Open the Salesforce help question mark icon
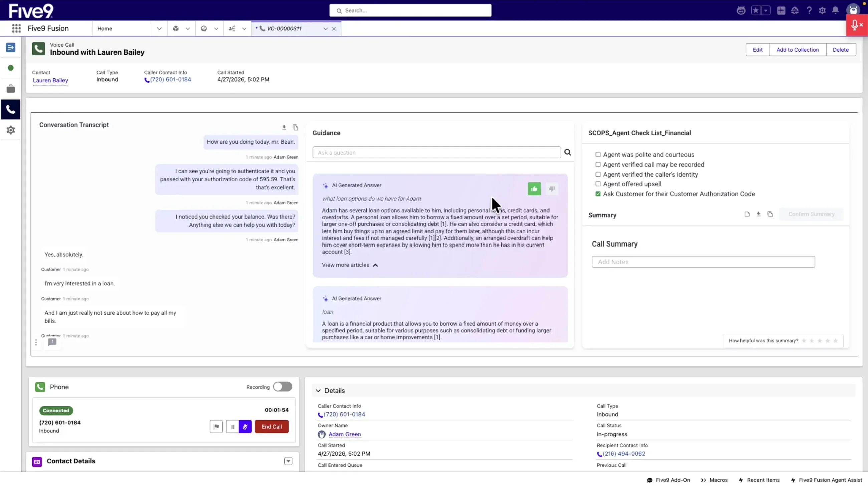This screenshot has width=868, height=488. 809,10
